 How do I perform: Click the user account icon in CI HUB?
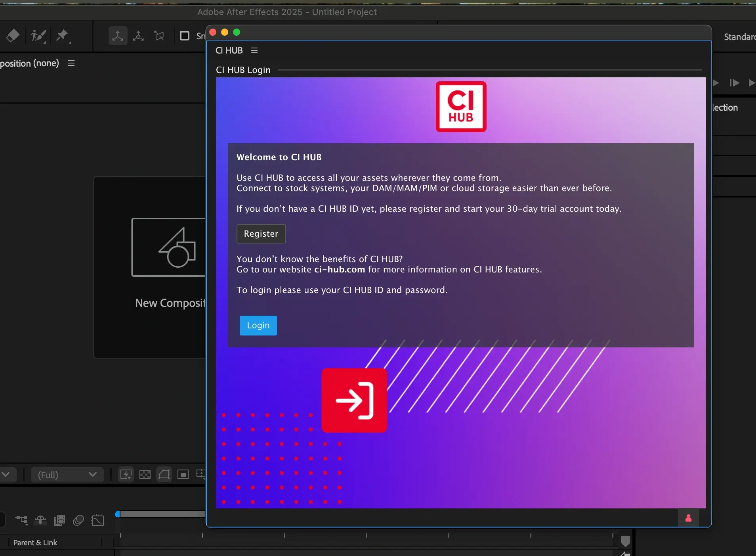tap(688, 518)
